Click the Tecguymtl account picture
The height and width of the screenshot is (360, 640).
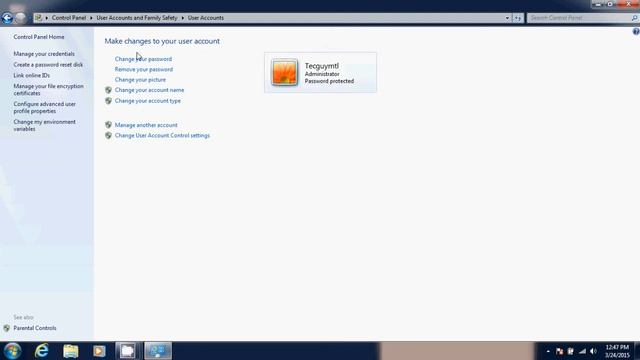tap(284, 73)
